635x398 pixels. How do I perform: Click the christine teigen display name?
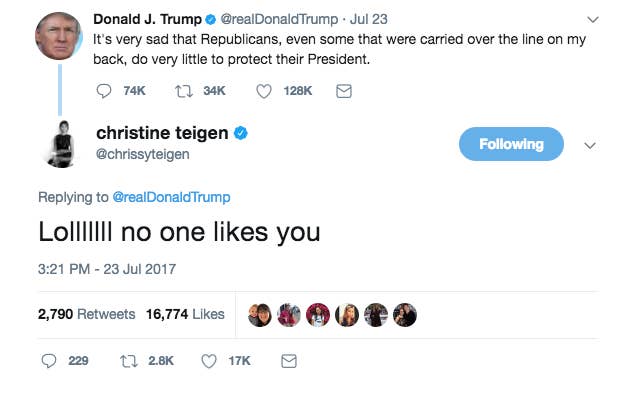click(x=162, y=133)
